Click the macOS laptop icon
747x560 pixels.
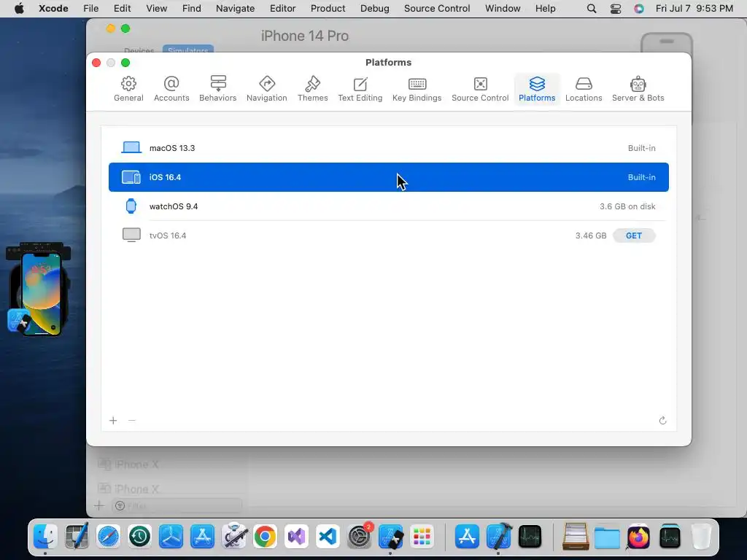point(131,147)
